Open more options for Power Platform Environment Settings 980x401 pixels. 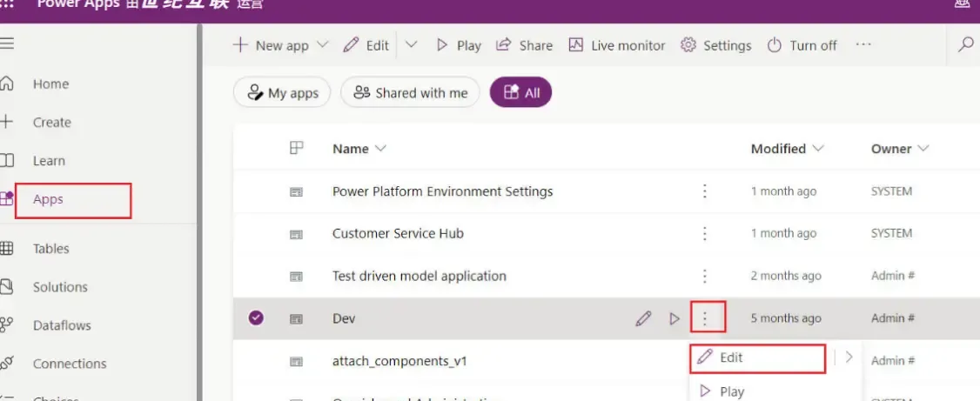click(x=704, y=191)
